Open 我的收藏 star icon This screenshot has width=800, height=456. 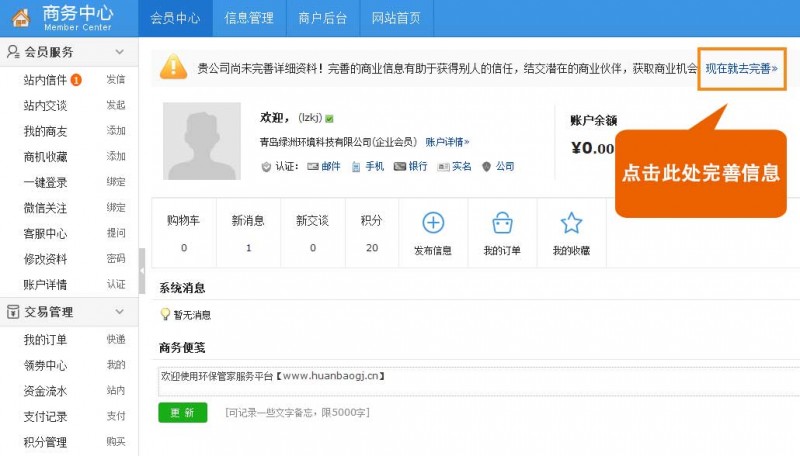pyautogui.click(x=571, y=223)
